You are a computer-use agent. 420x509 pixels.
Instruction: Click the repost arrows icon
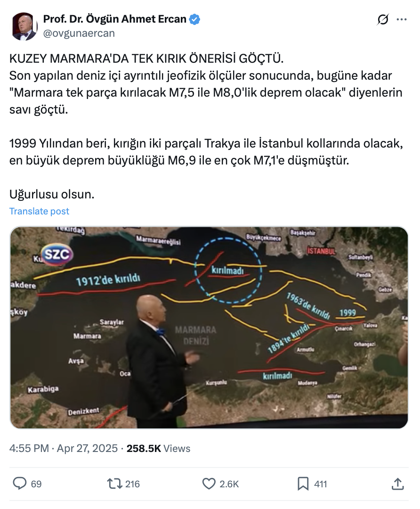click(114, 484)
